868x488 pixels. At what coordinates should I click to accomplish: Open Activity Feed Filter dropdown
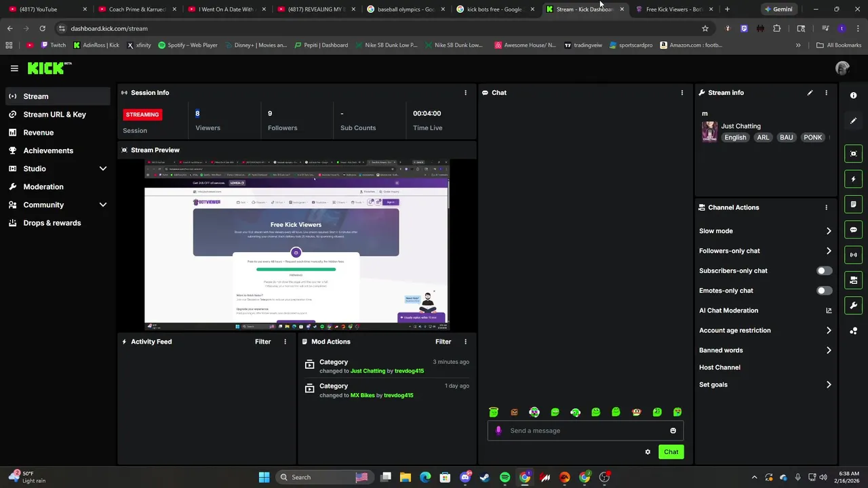click(x=263, y=342)
